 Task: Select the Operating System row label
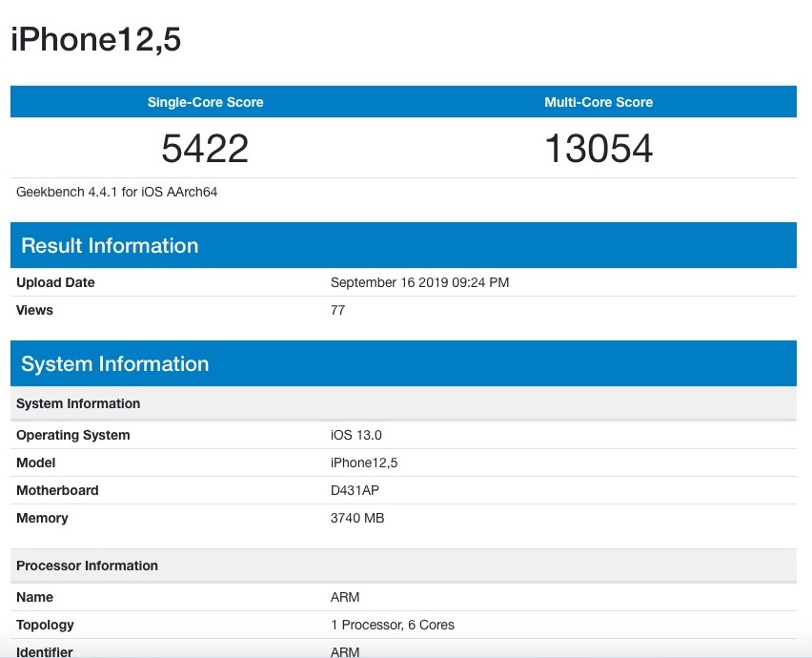point(73,435)
